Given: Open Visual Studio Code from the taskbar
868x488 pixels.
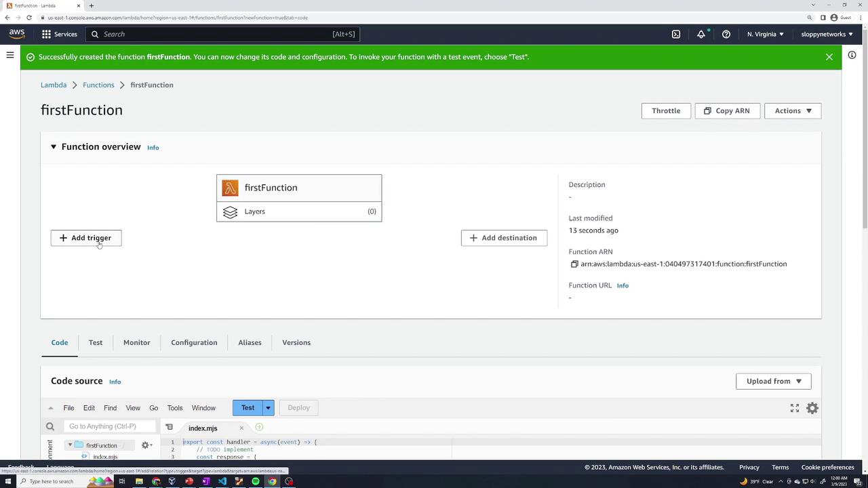Looking at the screenshot, I should pos(222,481).
